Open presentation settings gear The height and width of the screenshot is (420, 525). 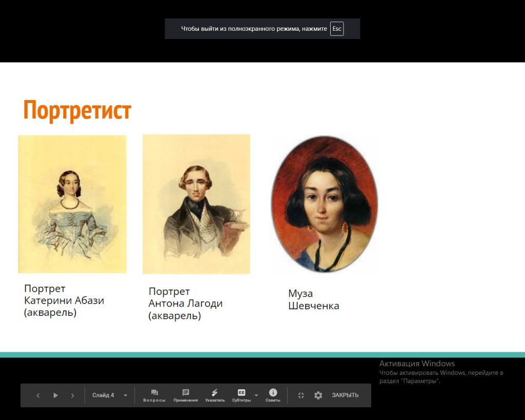point(318,395)
